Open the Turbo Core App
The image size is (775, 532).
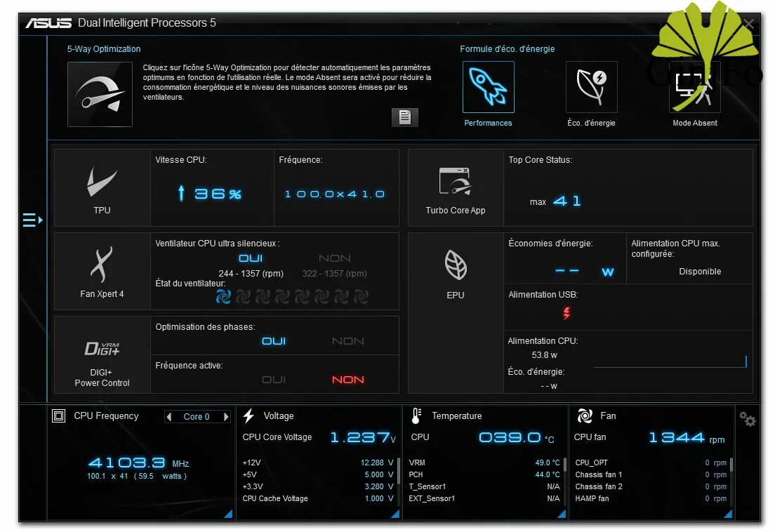(455, 188)
